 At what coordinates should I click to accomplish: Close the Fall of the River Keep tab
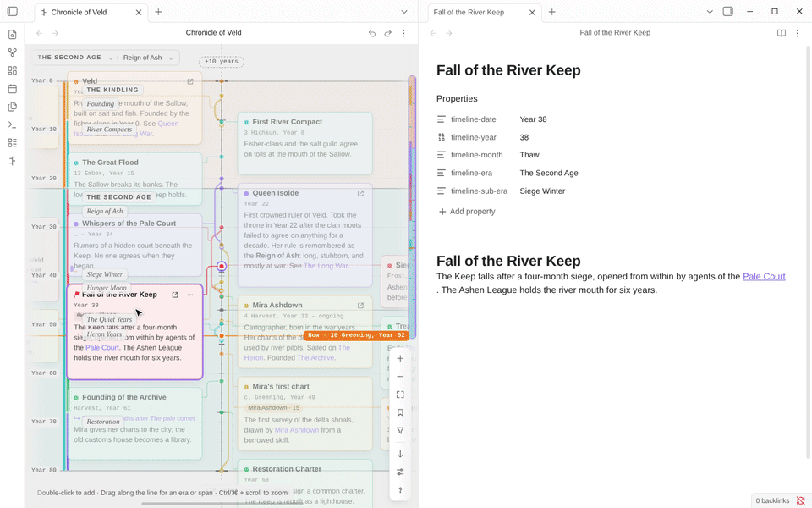(x=532, y=12)
